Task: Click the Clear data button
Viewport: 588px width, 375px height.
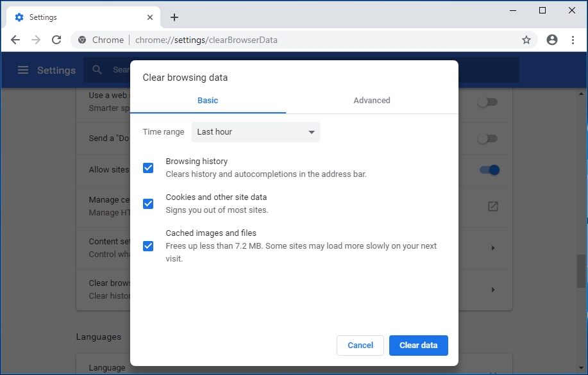Action: [418, 345]
